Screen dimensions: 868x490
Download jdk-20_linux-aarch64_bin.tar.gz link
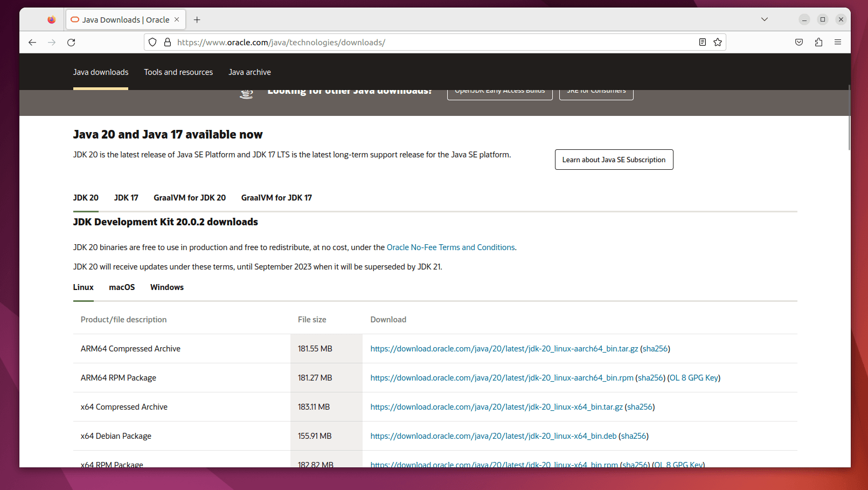504,349
